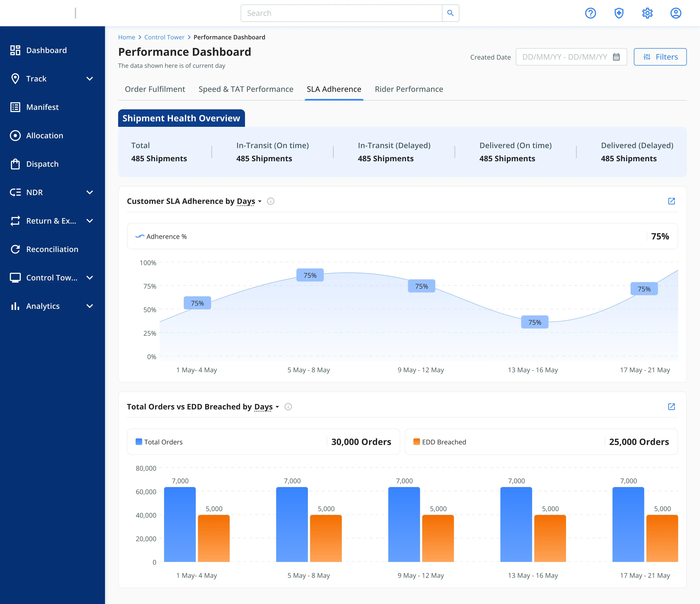
Task: Open Days dropdown in Total Orders chart title
Action: pyautogui.click(x=267, y=407)
